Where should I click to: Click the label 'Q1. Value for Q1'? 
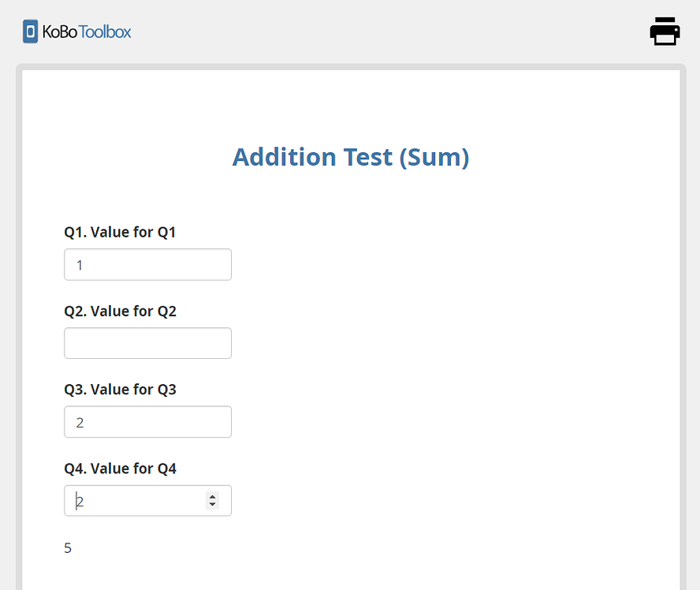click(120, 232)
